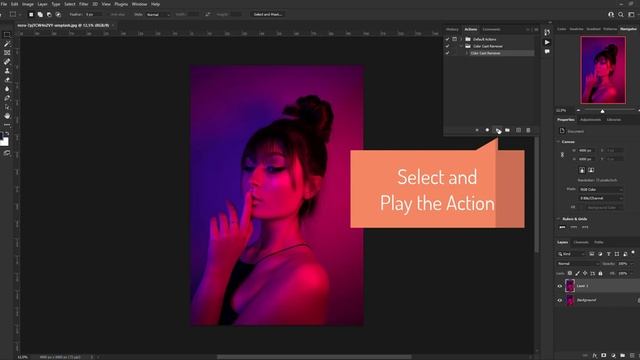Toggle dialog box icon for Default Actions
This screenshot has height=360, width=640.
click(x=454, y=39)
